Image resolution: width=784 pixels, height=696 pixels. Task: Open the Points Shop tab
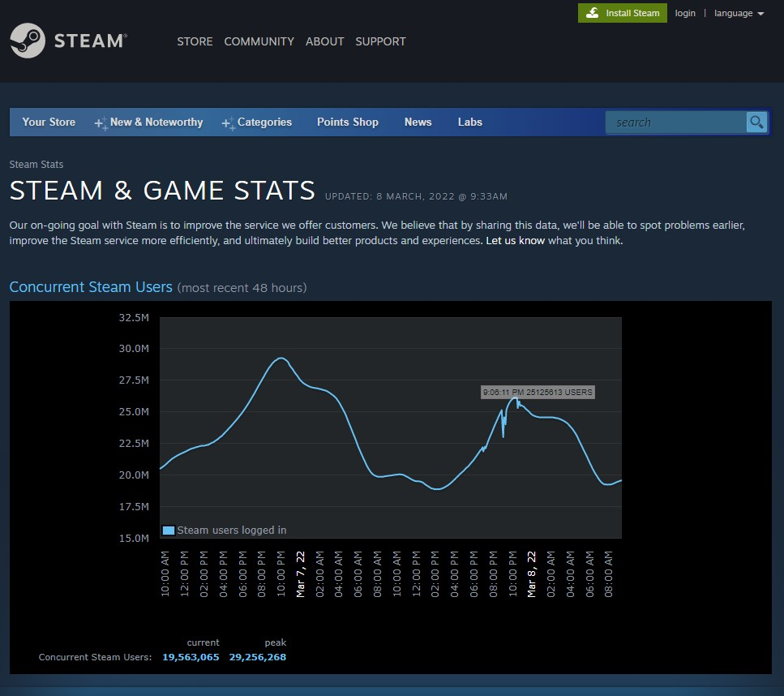pyautogui.click(x=348, y=122)
